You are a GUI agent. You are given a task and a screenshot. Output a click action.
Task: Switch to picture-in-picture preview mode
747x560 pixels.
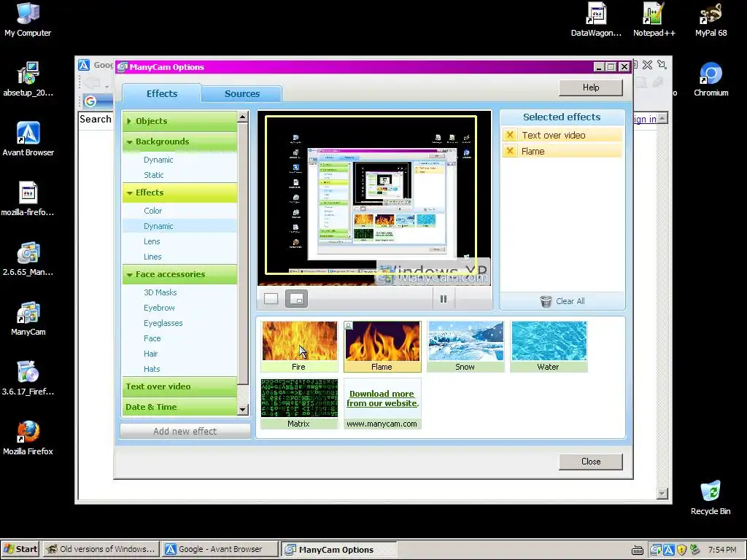296,299
